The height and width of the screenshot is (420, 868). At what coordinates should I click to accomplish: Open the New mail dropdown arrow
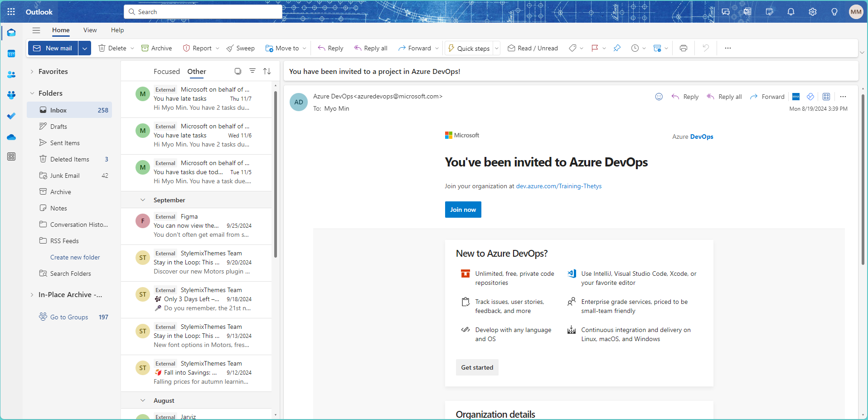point(85,48)
